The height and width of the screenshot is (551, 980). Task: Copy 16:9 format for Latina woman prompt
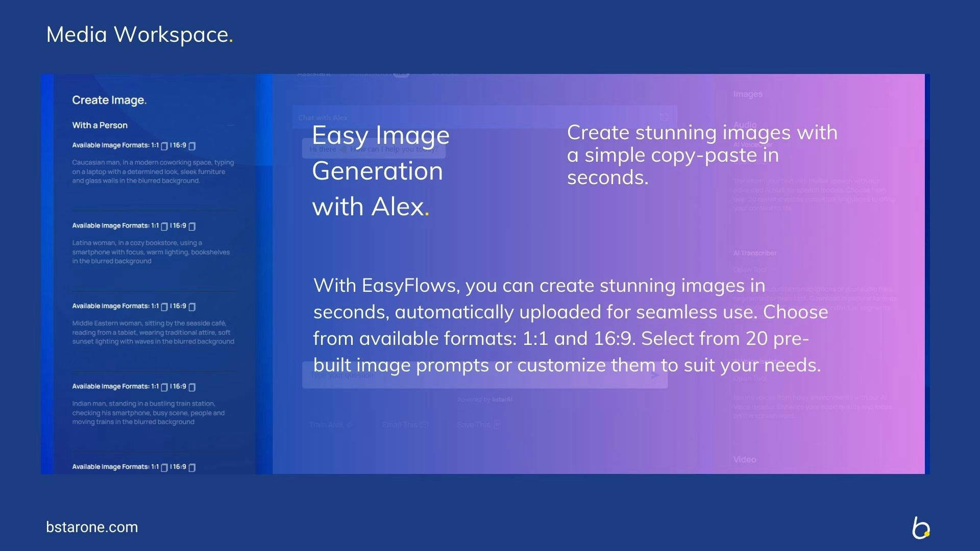coord(192,226)
